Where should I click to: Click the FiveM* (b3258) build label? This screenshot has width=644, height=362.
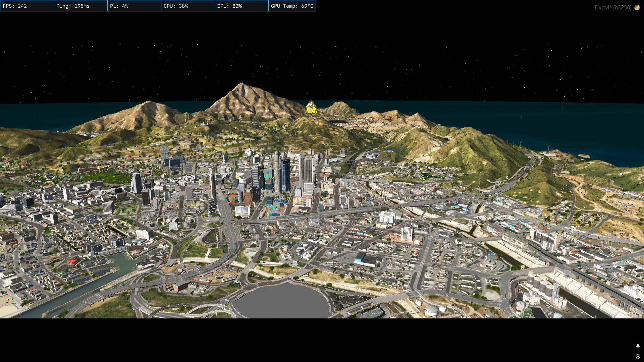tap(613, 7)
